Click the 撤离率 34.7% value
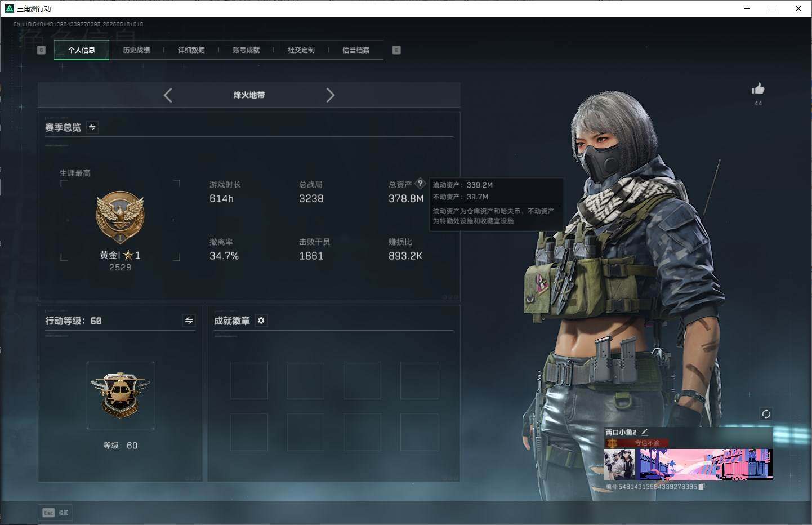812x525 pixels. [224, 256]
